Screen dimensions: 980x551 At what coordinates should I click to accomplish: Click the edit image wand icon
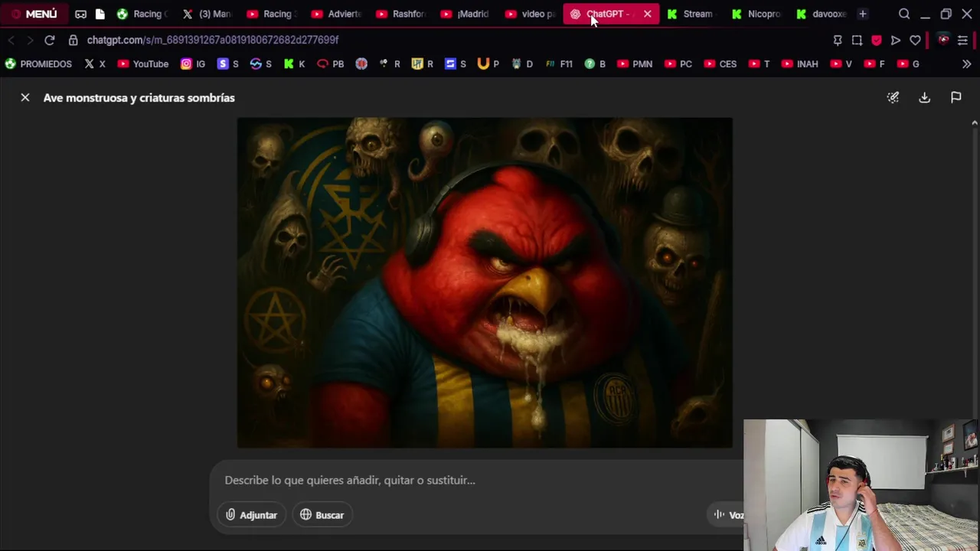pyautogui.click(x=893, y=97)
